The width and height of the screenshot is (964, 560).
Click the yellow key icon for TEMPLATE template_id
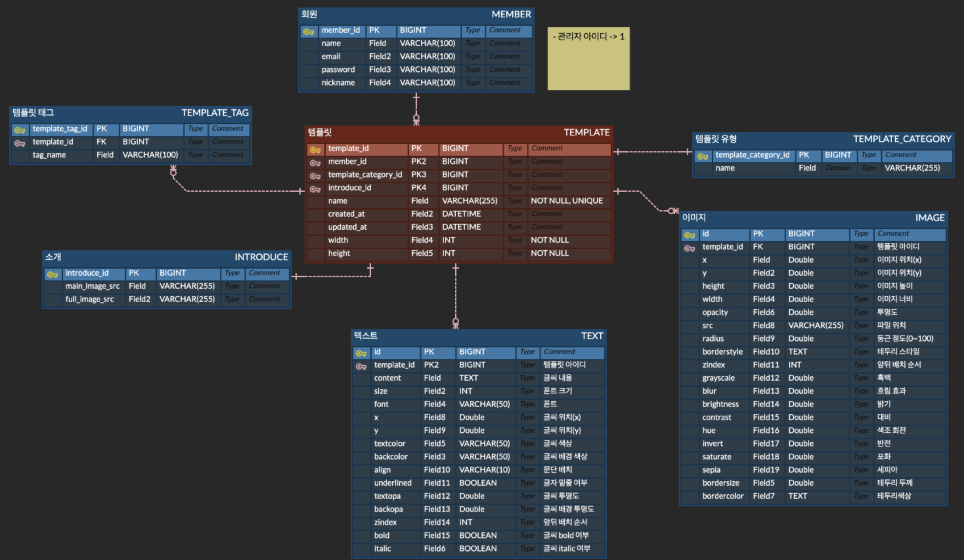point(315,150)
